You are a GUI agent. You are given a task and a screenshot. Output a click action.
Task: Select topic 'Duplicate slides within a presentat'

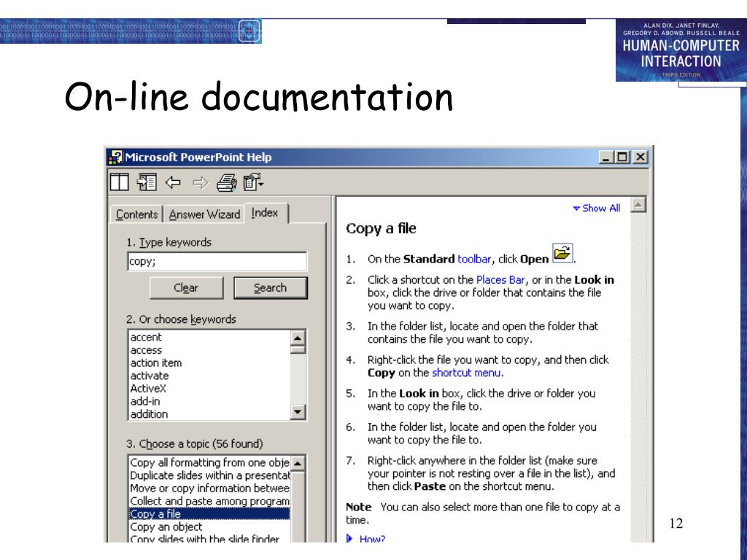(x=209, y=475)
